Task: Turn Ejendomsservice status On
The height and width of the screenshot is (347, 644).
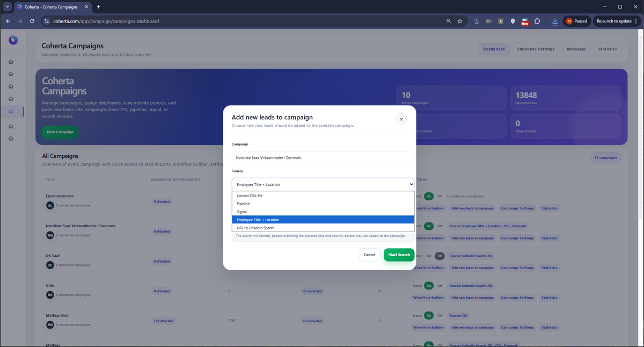Action: [429, 196]
